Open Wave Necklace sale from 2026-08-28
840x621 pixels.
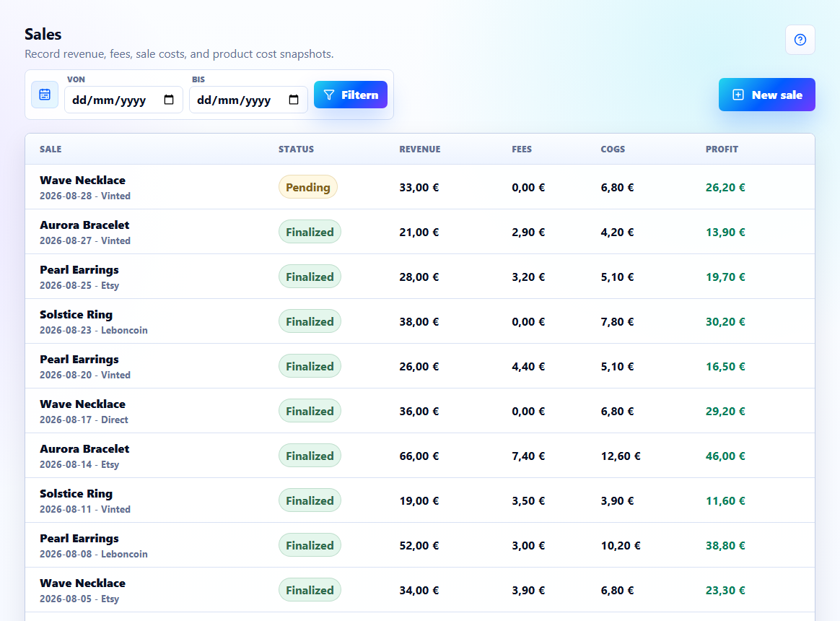[420, 187]
